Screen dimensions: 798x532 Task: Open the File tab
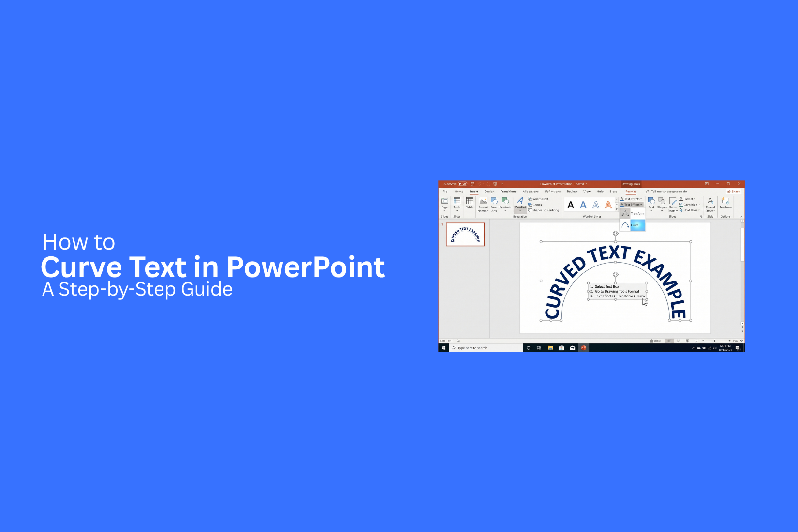point(445,192)
